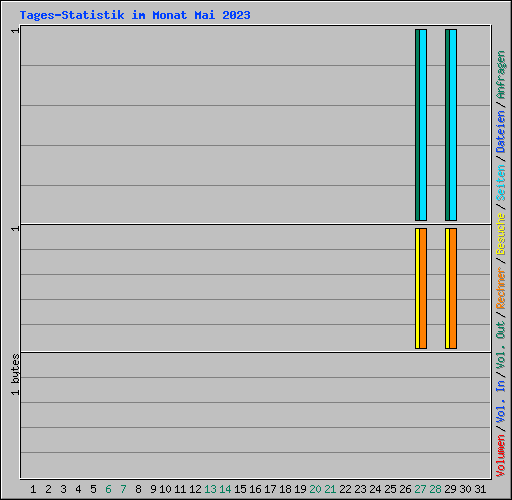Click the orange Rechner bar for day 29
The image size is (512, 500).
click(x=453, y=289)
